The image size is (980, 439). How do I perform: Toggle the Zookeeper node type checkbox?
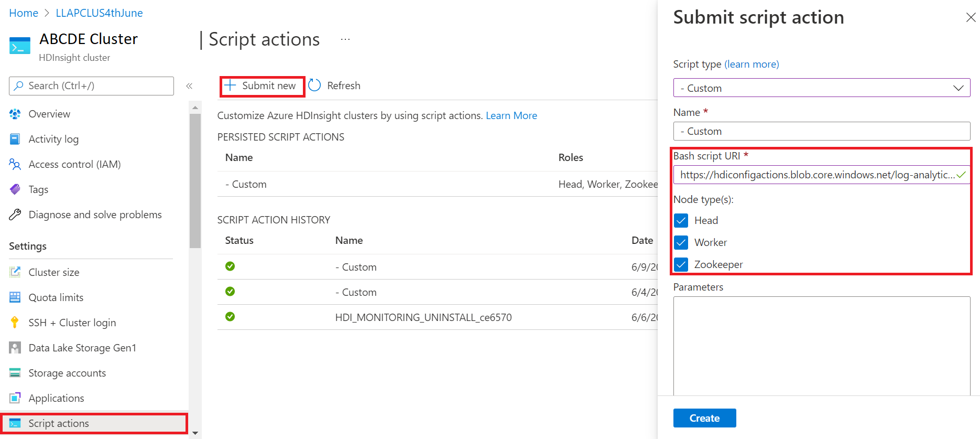click(x=681, y=264)
